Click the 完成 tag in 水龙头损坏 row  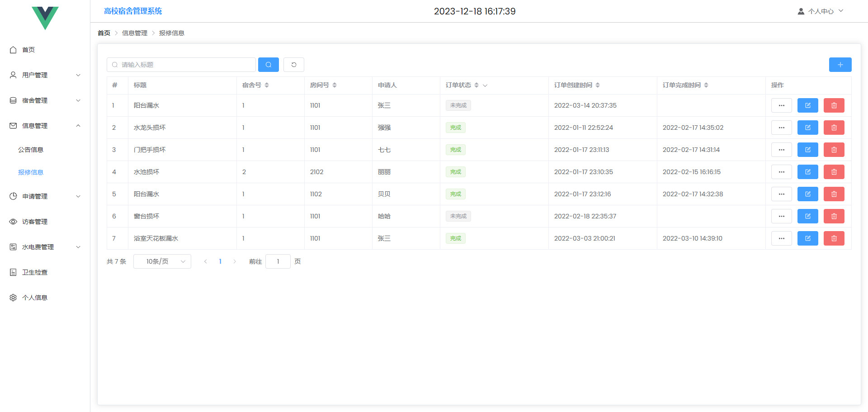click(x=456, y=128)
